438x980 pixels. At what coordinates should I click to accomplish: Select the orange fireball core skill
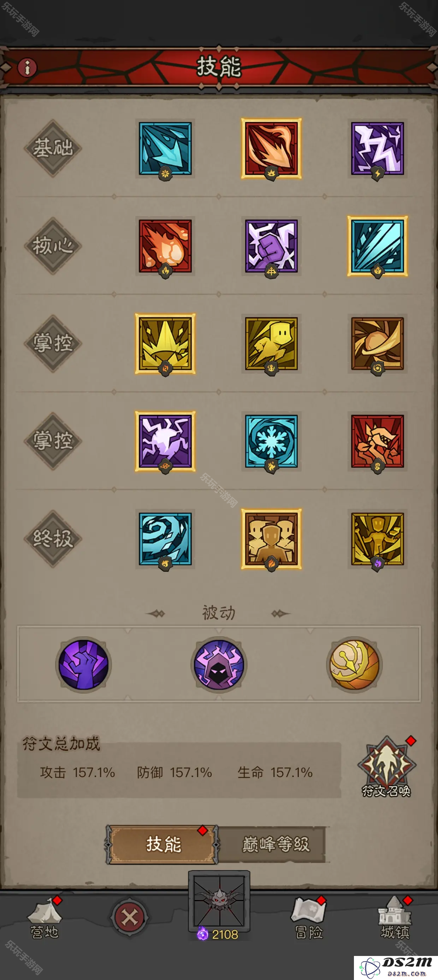click(165, 246)
